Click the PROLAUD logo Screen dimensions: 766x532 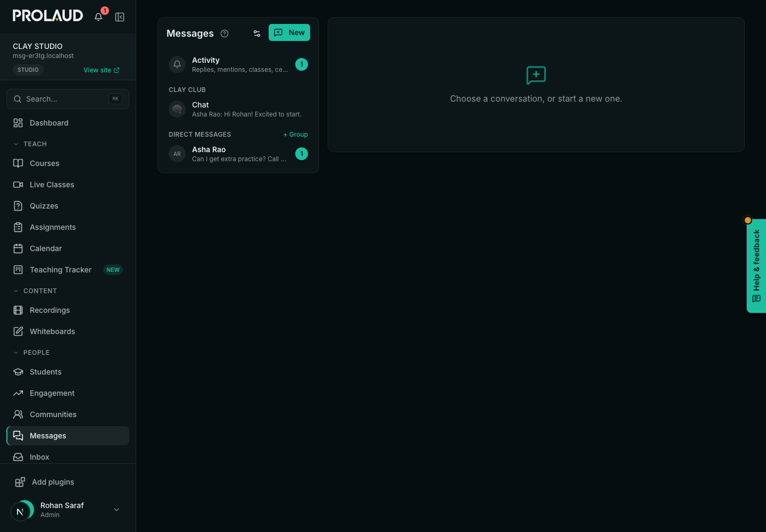point(48,16)
